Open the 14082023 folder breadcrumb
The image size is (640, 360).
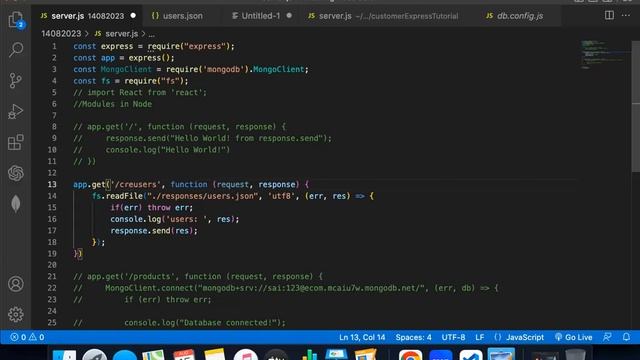(x=61, y=33)
